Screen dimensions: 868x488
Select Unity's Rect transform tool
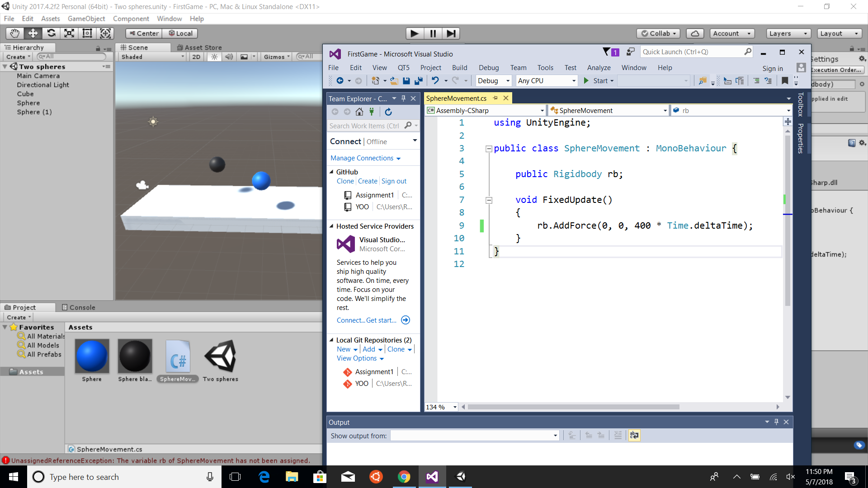87,33
